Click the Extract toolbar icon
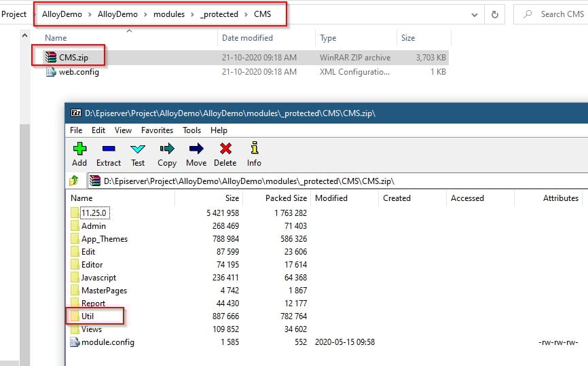This screenshot has width=588, height=366. [108, 153]
